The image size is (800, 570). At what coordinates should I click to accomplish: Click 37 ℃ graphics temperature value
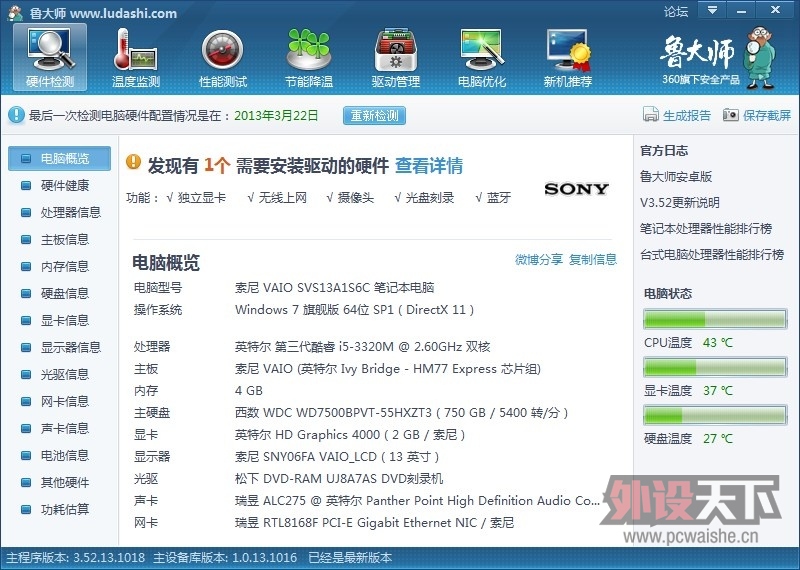pyautogui.click(x=717, y=390)
